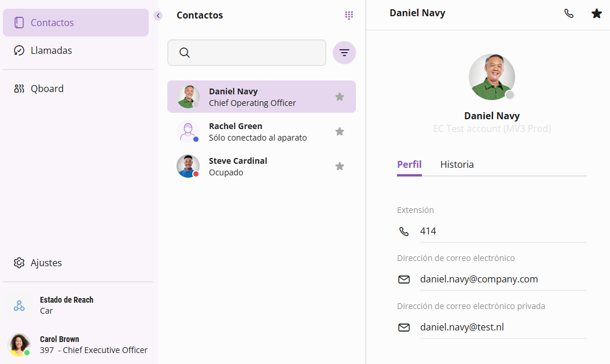The height and width of the screenshot is (364, 610).
Task: Click the daniel.navy@test.nl private email
Action: point(462,327)
